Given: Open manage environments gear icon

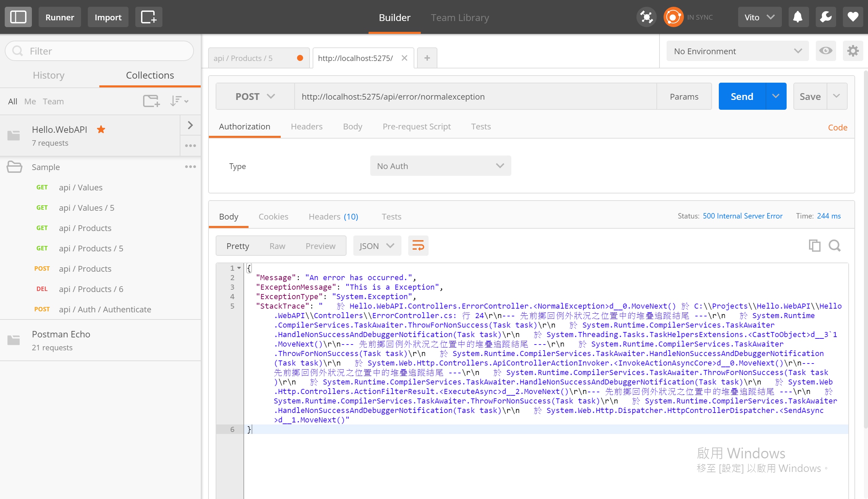Looking at the screenshot, I should pos(853,51).
